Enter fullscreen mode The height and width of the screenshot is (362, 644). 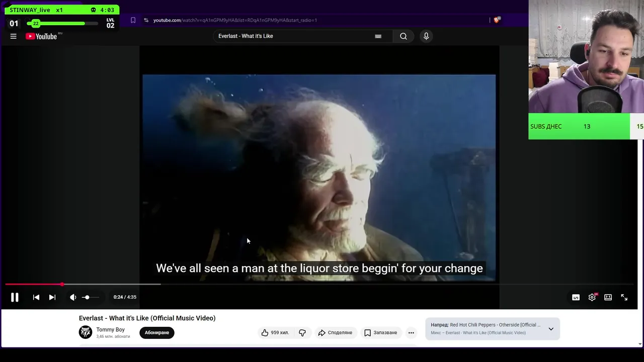click(624, 297)
